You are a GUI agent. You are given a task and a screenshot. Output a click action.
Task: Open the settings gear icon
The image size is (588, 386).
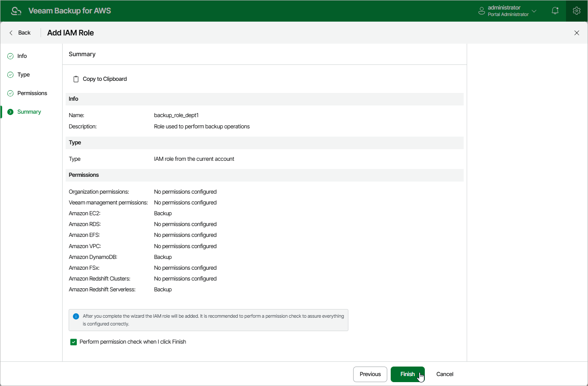click(576, 11)
